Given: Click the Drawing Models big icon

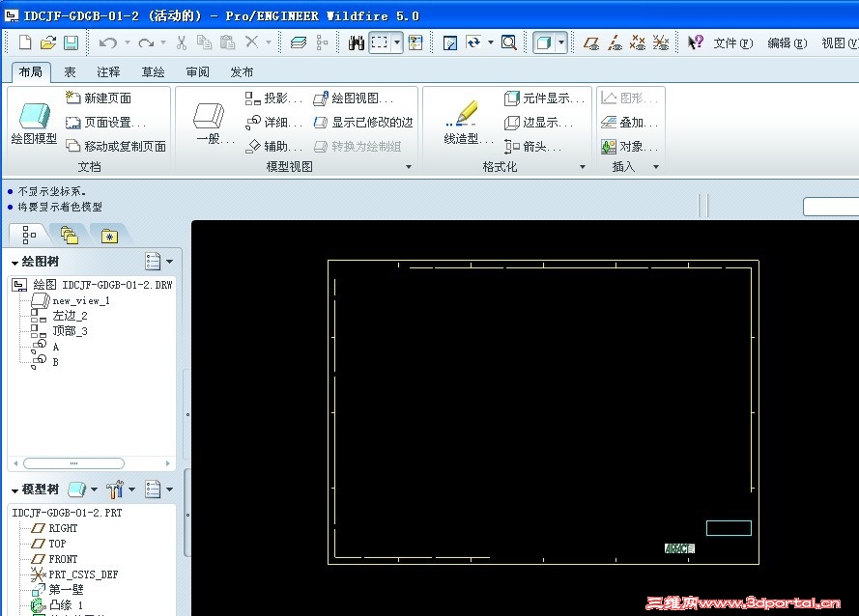Looking at the screenshot, I should (34, 124).
